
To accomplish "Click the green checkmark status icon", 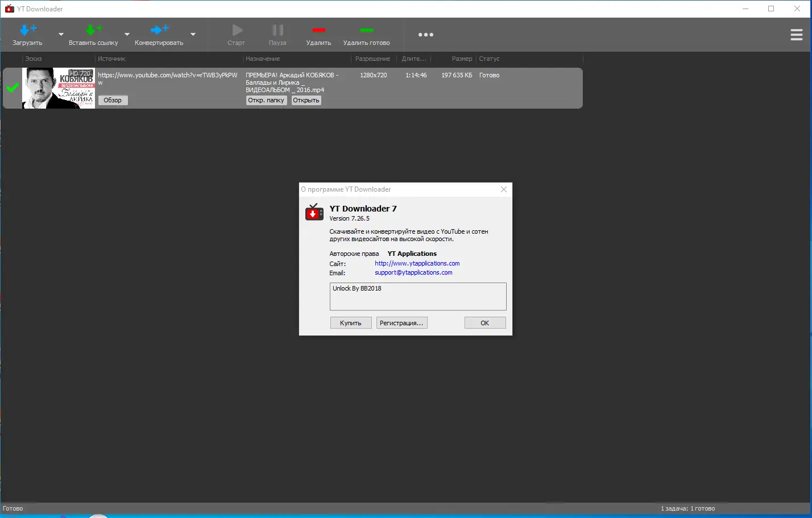I will 11,88.
